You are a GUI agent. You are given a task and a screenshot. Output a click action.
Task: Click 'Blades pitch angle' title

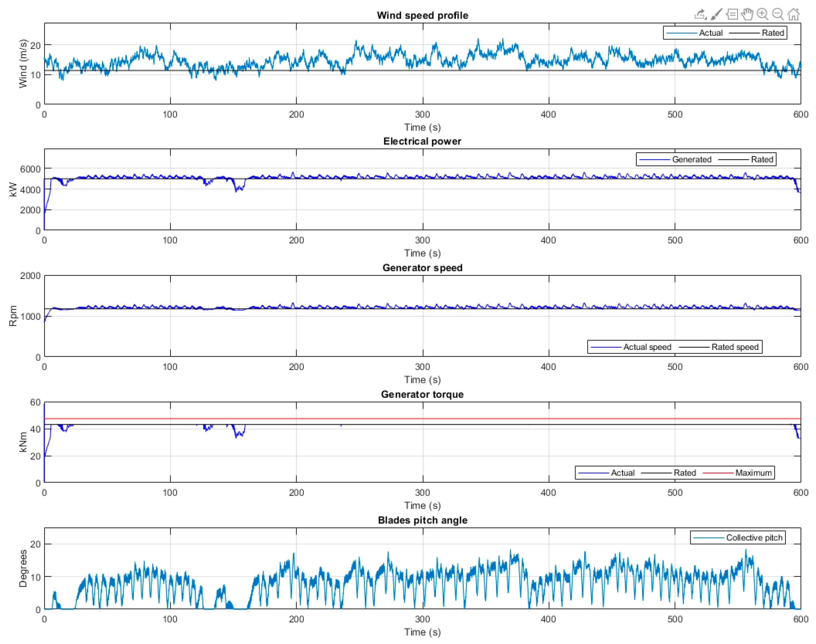(x=422, y=520)
